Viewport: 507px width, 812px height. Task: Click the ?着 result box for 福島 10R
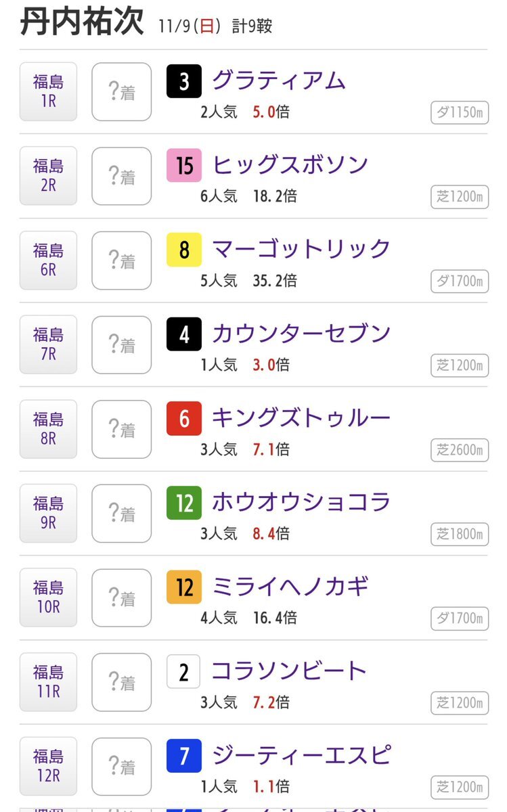[122, 597]
